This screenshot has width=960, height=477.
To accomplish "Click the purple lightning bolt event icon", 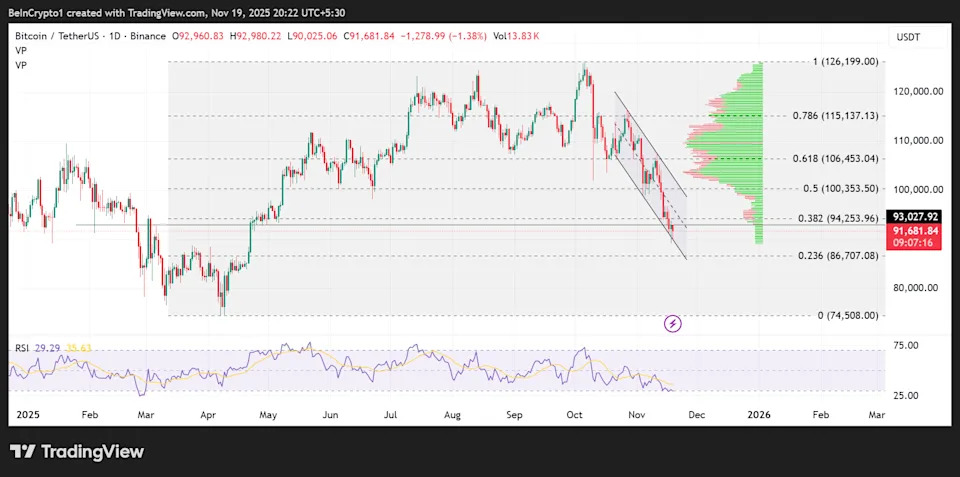I will tap(673, 323).
